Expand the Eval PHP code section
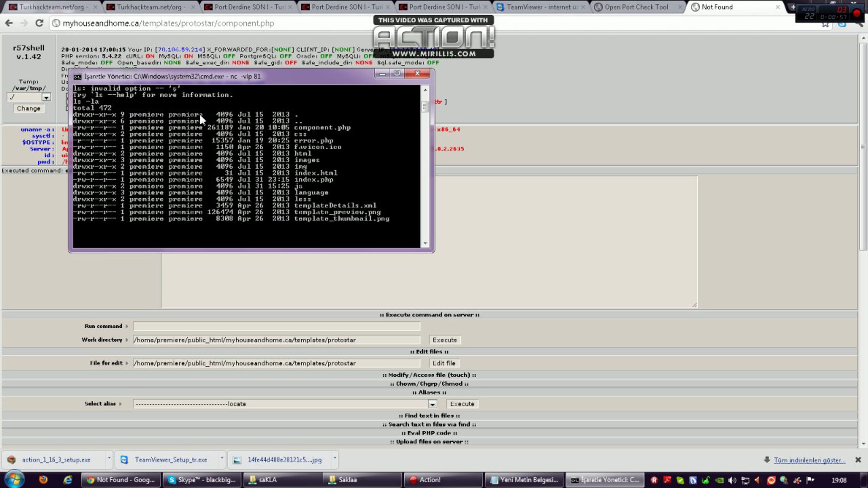Screen dimensions: 868x488 pyautogui.click(x=429, y=433)
